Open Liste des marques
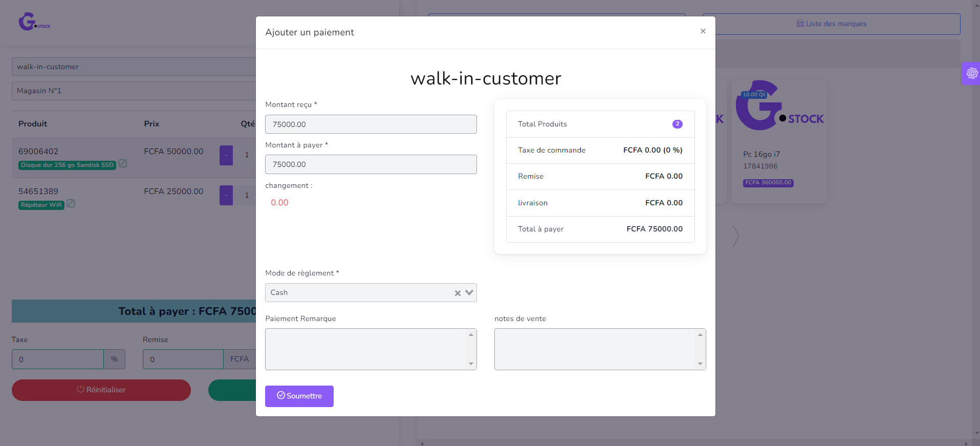The height and width of the screenshot is (446, 980). 831,24
